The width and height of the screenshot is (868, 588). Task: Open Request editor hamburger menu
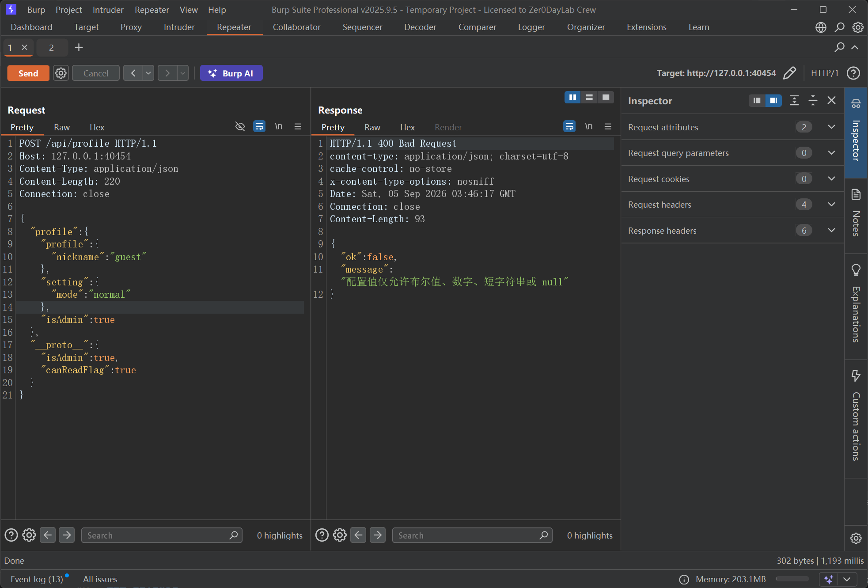pos(298,127)
